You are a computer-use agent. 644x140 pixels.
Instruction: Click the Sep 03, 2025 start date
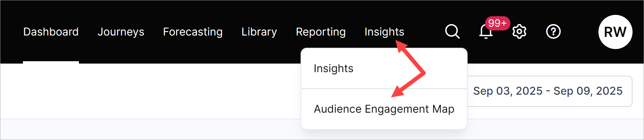pyautogui.click(x=508, y=91)
